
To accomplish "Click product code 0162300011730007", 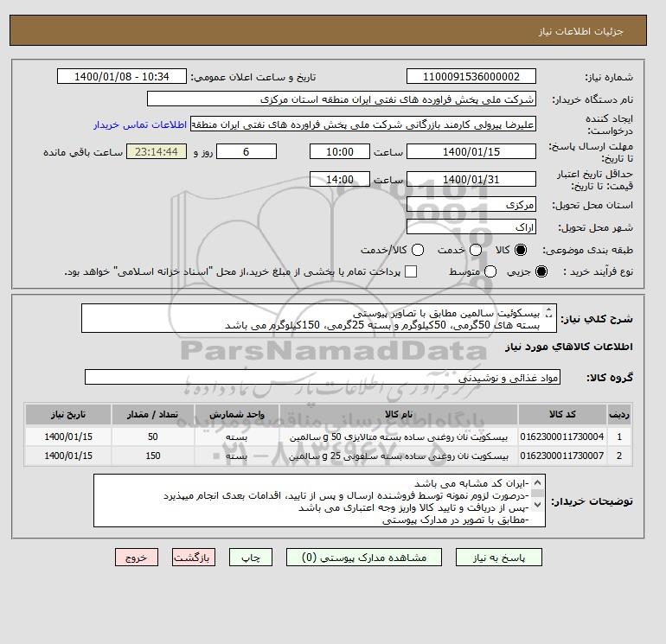I will 562,456.
